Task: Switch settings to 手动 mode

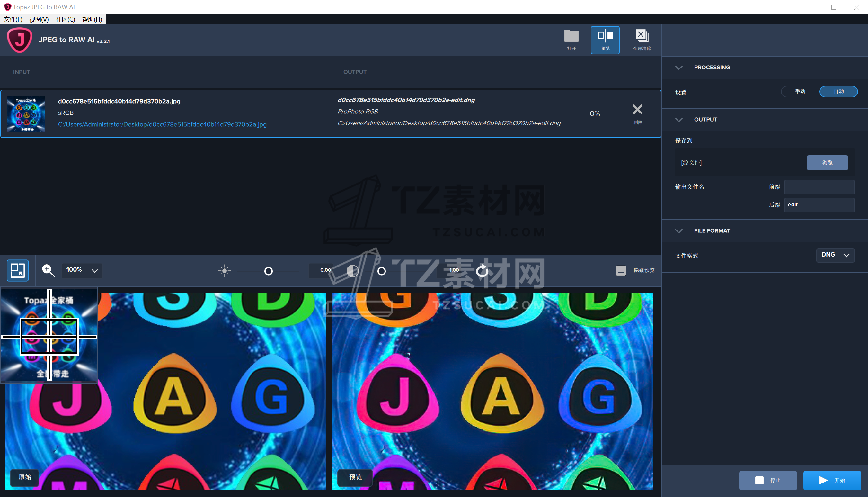Action: [800, 92]
